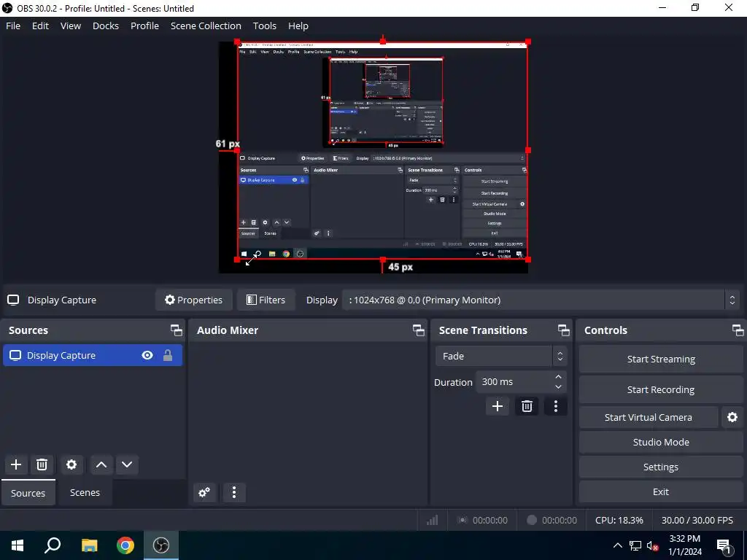Click Start Virtual Camera button
The height and width of the screenshot is (560, 747).
(x=649, y=417)
